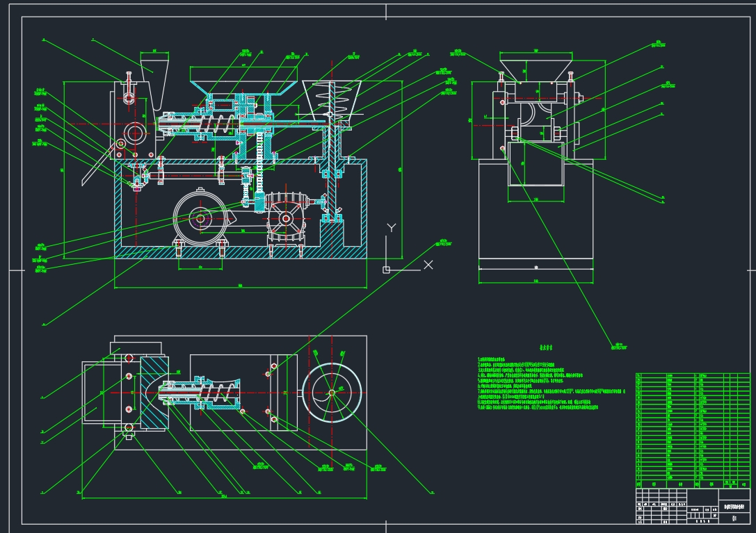Select the bottom width dimension of side view
The width and height of the screenshot is (756, 533).
pos(536,282)
